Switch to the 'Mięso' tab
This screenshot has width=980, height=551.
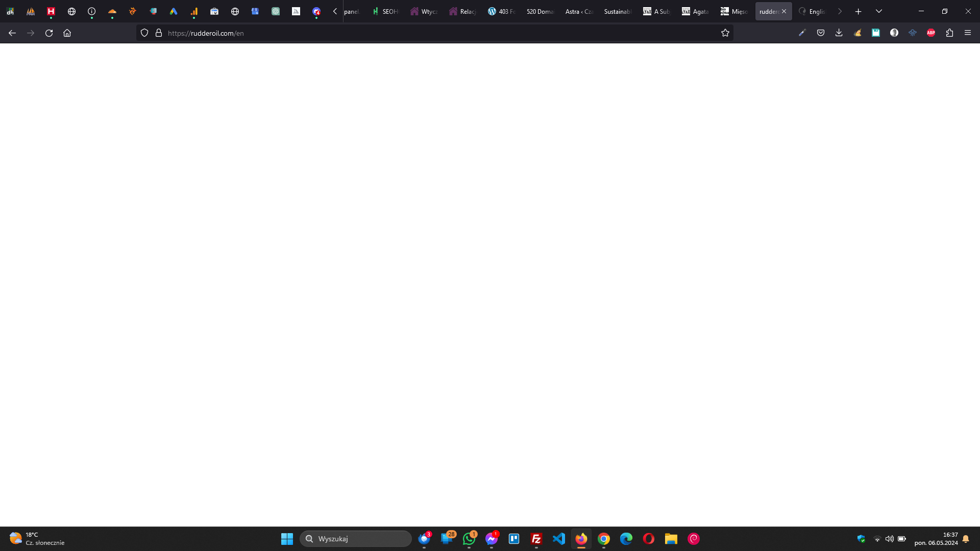[734, 11]
